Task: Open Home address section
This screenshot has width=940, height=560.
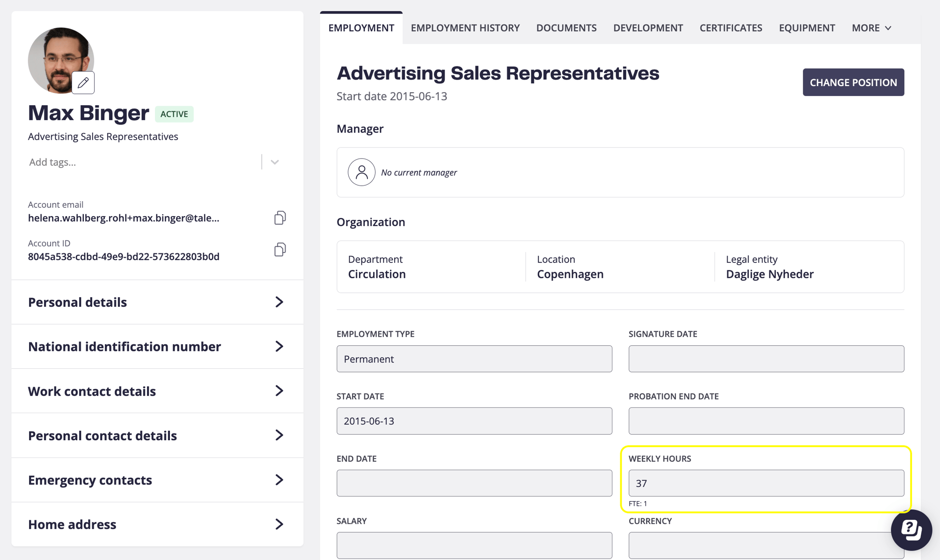Action: pos(157,524)
